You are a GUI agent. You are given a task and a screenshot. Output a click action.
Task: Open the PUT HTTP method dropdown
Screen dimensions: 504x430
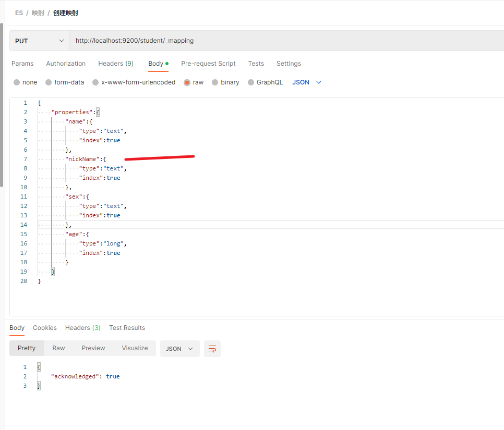click(x=39, y=41)
